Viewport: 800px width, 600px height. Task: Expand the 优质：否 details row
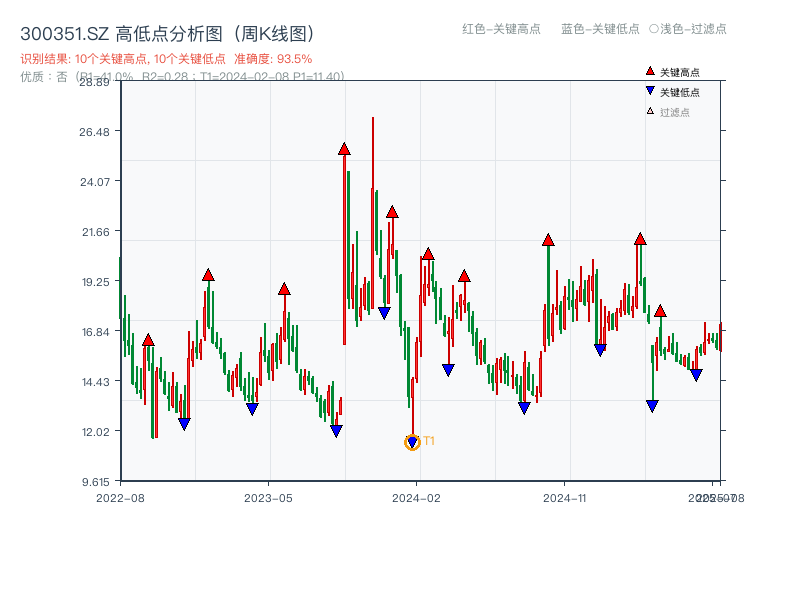(40, 76)
